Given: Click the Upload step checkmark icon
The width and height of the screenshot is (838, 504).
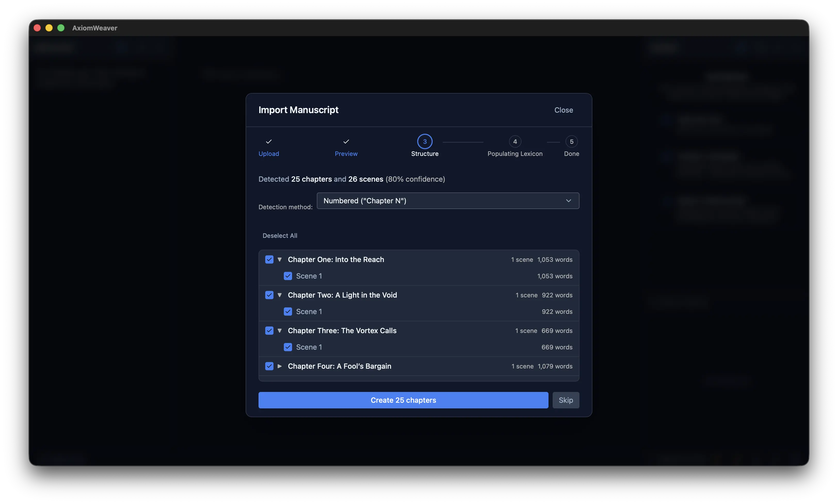Looking at the screenshot, I should pos(269,142).
